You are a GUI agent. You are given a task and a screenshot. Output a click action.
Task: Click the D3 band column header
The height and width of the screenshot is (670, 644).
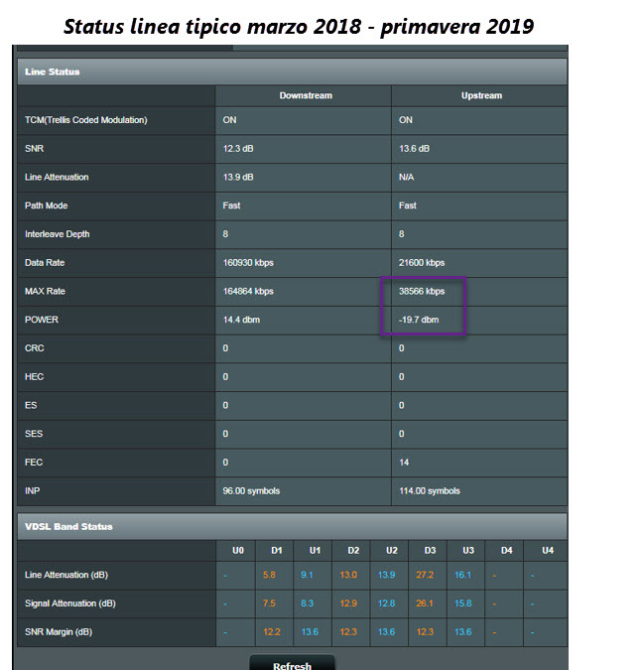(x=430, y=551)
